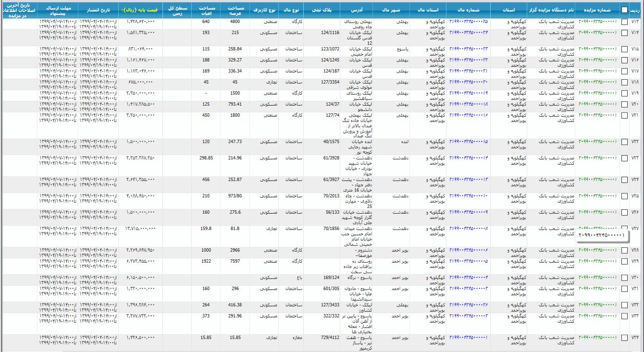Select checkbox for row ۷۳۰
644x352 pixels.
pyautogui.click(x=624, y=278)
